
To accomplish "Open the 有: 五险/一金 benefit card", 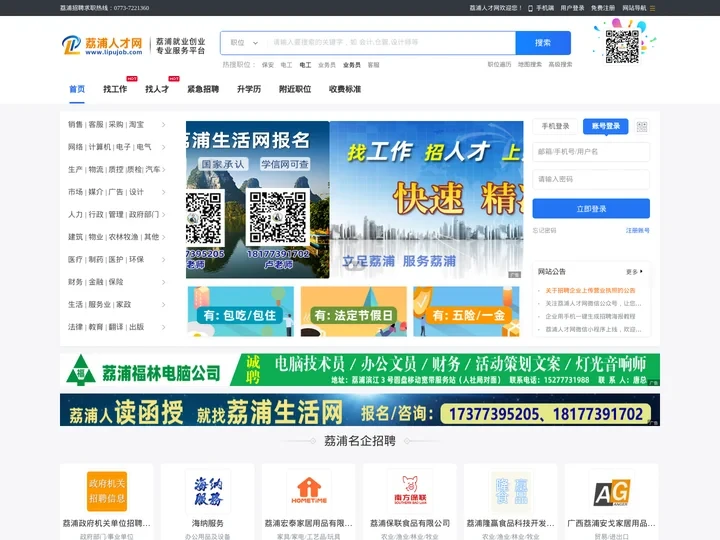I will [466, 311].
